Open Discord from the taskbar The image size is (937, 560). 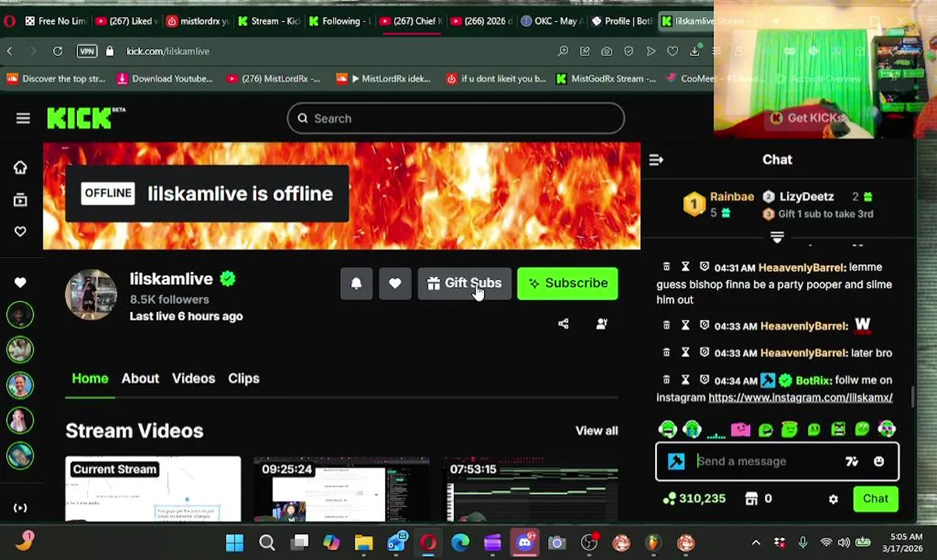tap(525, 542)
